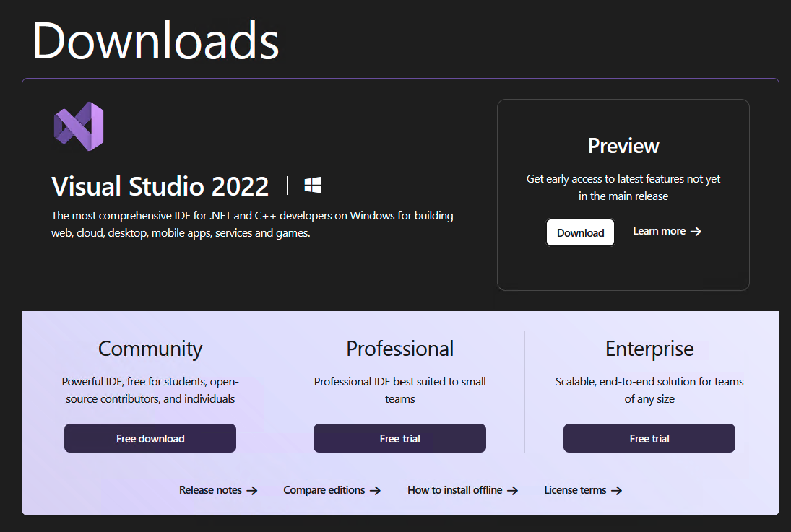
Task: Start the Professional Free trial
Action: tap(399, 438)
